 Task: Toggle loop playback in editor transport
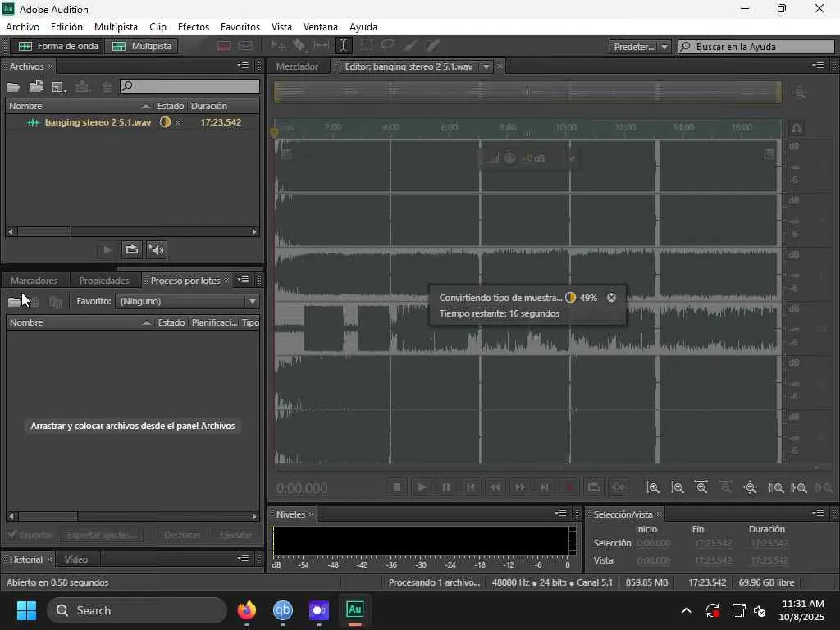point(594,487)
